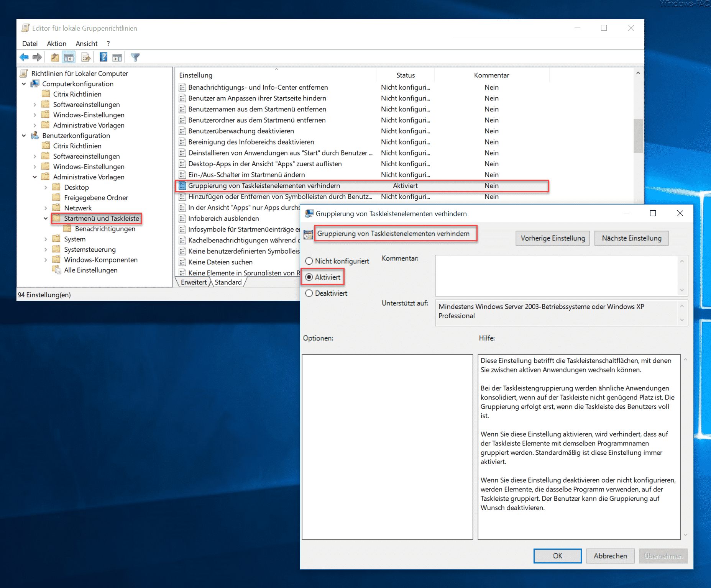
Task: Click the policy list scroll up arrow
Action: [638, 73]
